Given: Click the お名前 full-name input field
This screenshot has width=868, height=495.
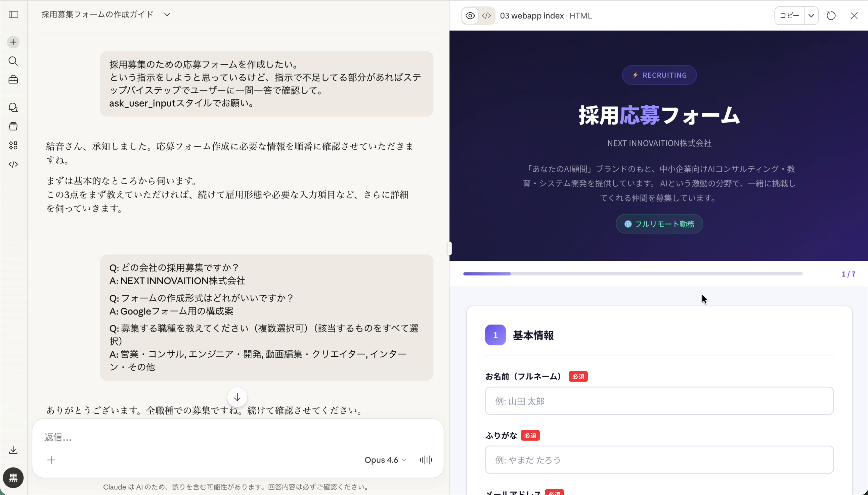Looking at the screenshot, I should [659, 401].
